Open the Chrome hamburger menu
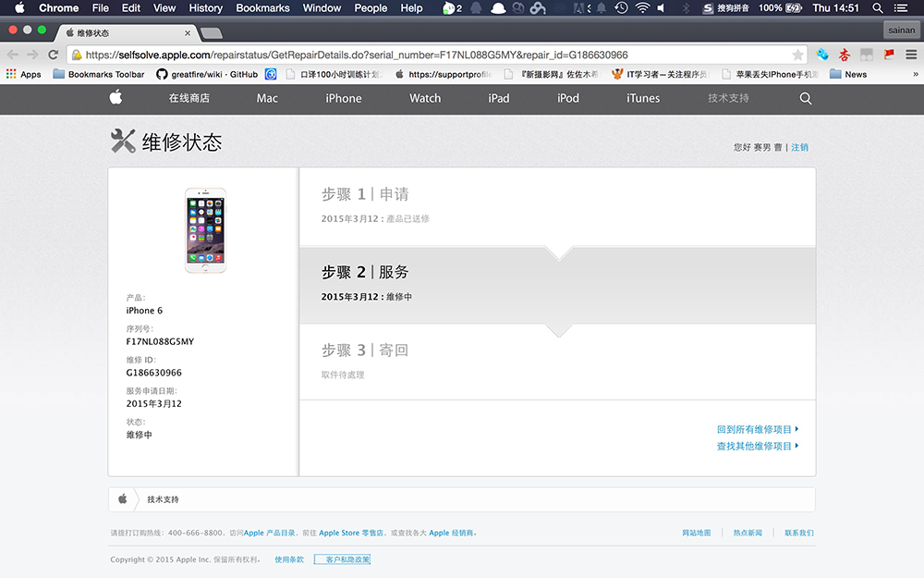The height and width of the screenshot is (578, 924). point(911,55)
